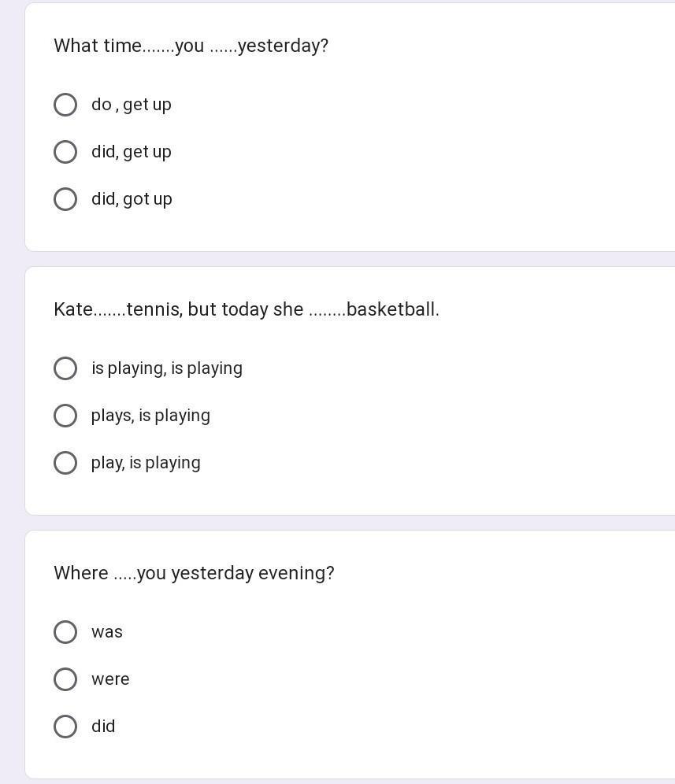Click the 'Kate…tennis' question text

point(247,309)
